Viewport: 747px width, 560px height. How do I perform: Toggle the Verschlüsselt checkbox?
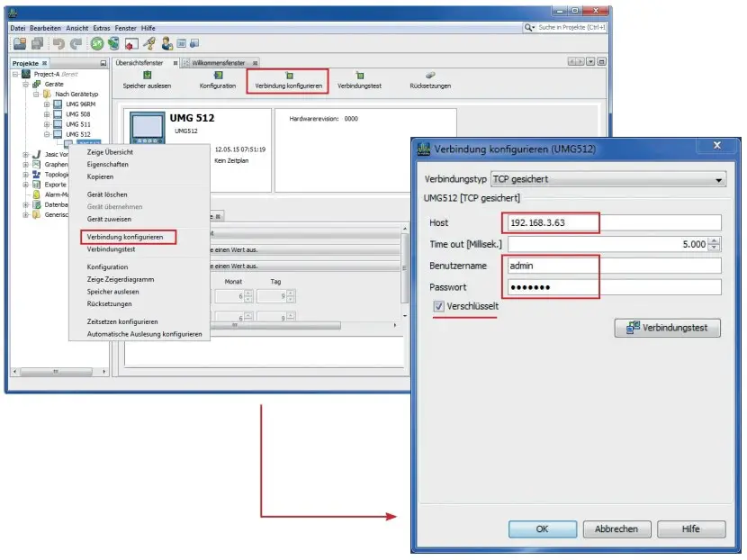coord(438,306)
